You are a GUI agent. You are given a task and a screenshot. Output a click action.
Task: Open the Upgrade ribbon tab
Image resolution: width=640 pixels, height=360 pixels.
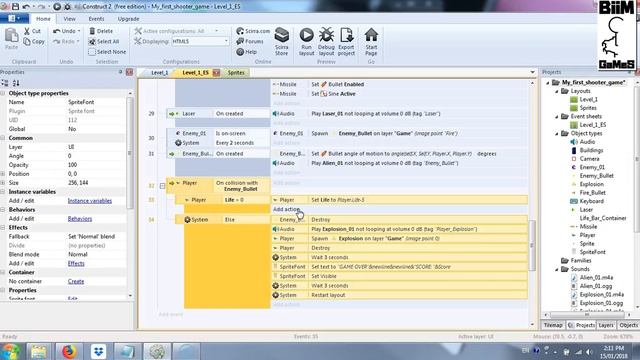[128, 19]
